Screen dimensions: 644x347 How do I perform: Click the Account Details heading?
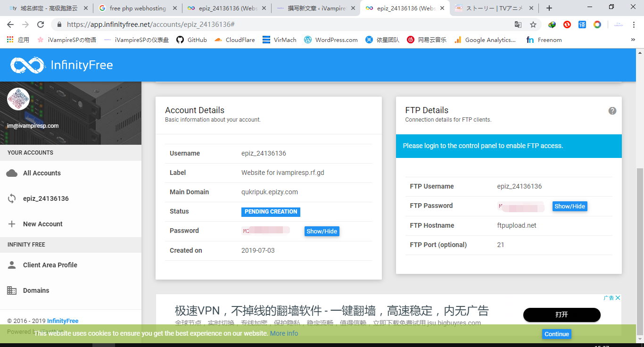(195, 110)
